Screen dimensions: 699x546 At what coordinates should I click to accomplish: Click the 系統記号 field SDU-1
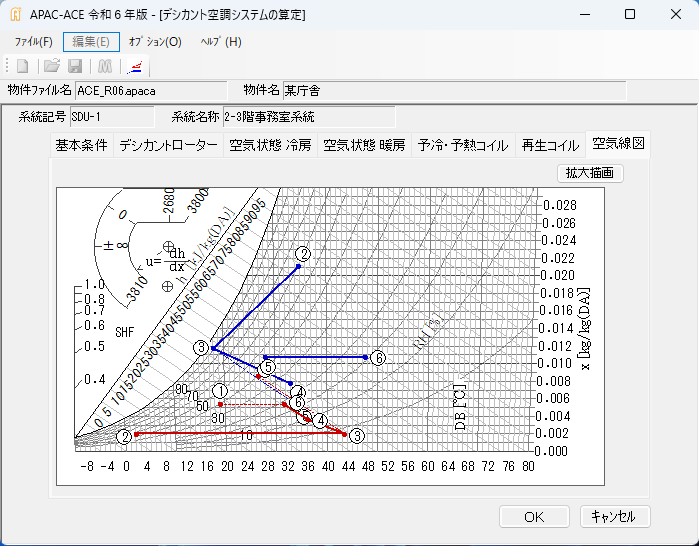[112, 117]
